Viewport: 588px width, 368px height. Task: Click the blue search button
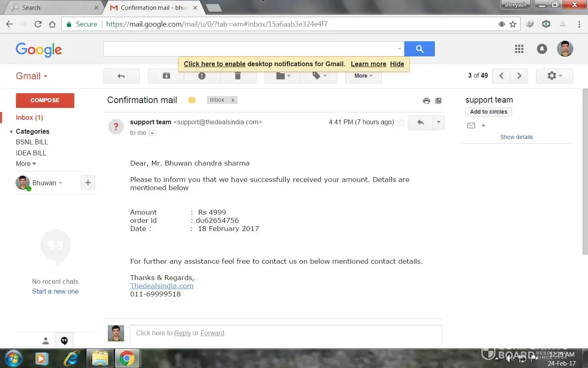click(x=419, y=49)
